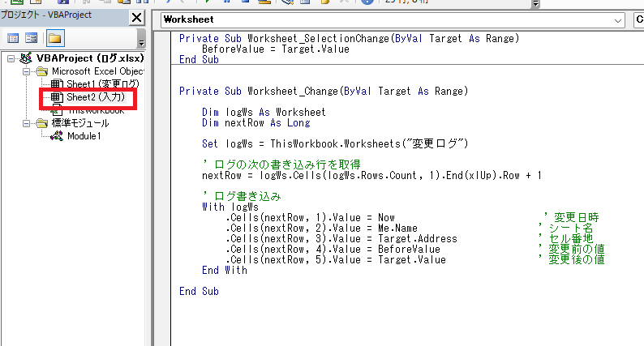Collapse the VBAProject root node

point(10,58)
